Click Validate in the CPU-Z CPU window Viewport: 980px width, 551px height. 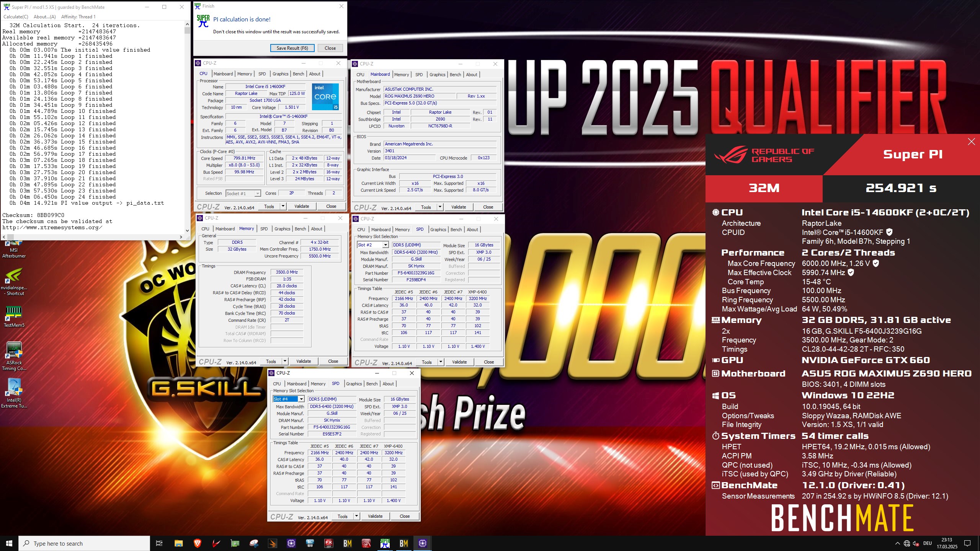(302, 206)
